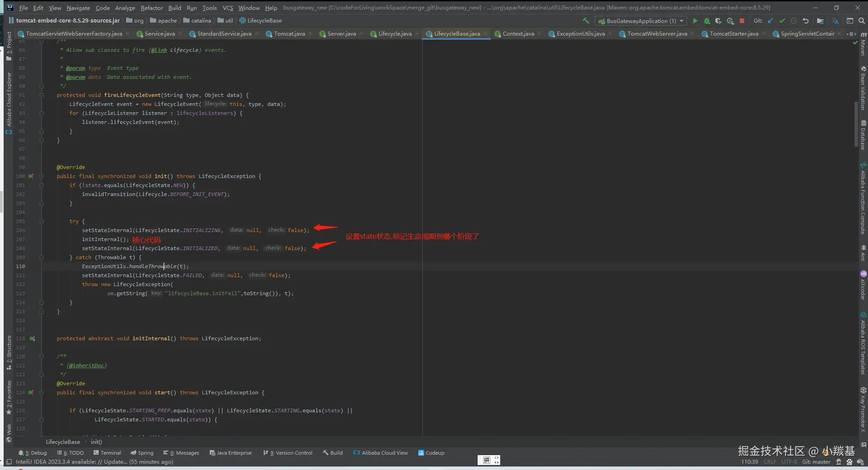
Task: Click the editor vertical scrollbar thumb
Action: click(x=856, y=124)
